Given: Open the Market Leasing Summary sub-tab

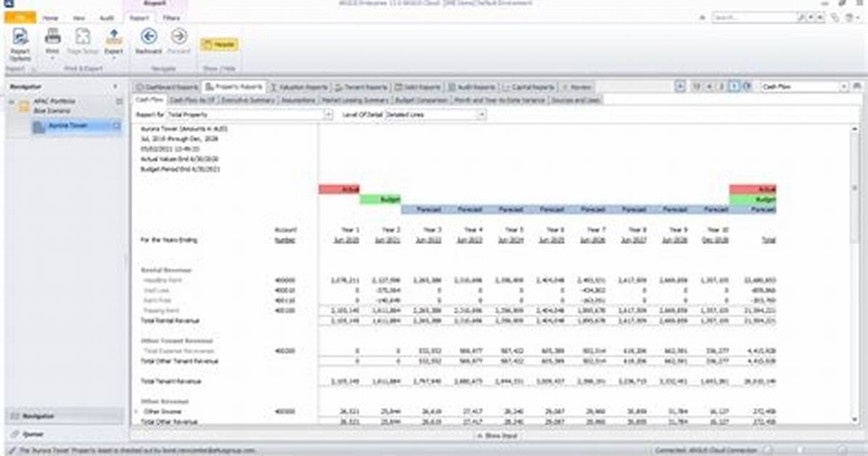Looking at the screenshot, I should [355, 100].
